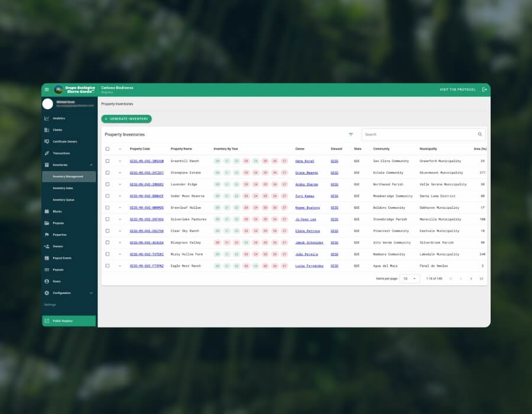This screenshot has width=532, height=414.
Task: Expand the Lavender Ridge row
Action: (x=120, y=185)
